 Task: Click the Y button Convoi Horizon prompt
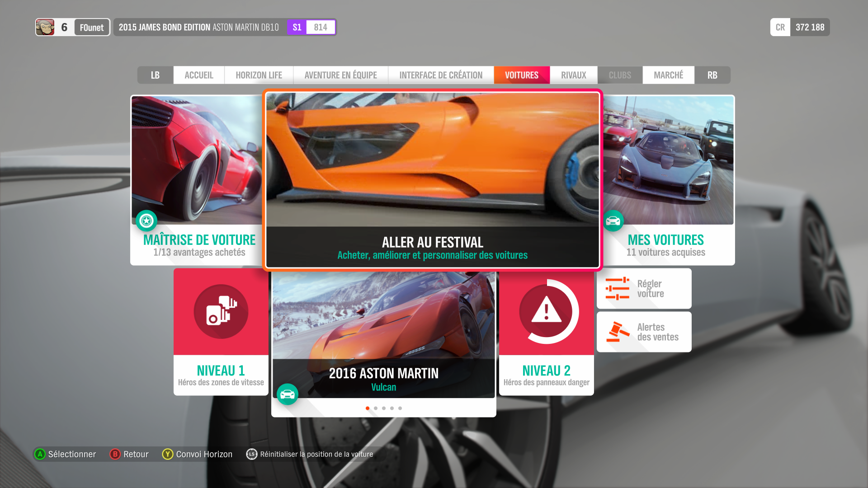(198, 454)
